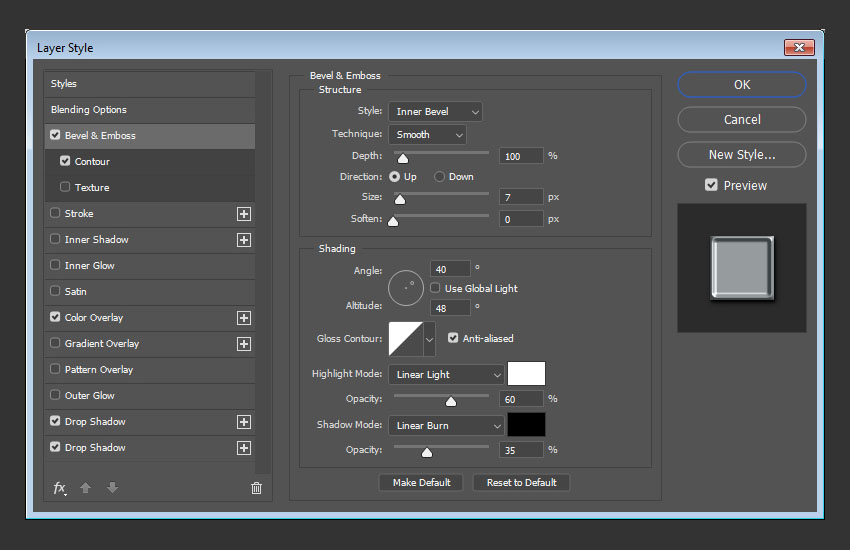Open the Style dropdown showing Inner Bevel

(435, 112)
